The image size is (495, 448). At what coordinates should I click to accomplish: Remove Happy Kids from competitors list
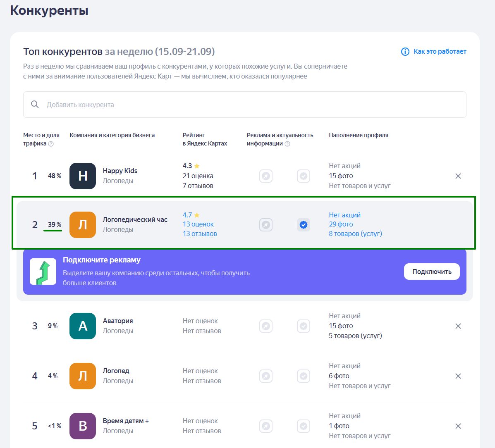(458, 176)
